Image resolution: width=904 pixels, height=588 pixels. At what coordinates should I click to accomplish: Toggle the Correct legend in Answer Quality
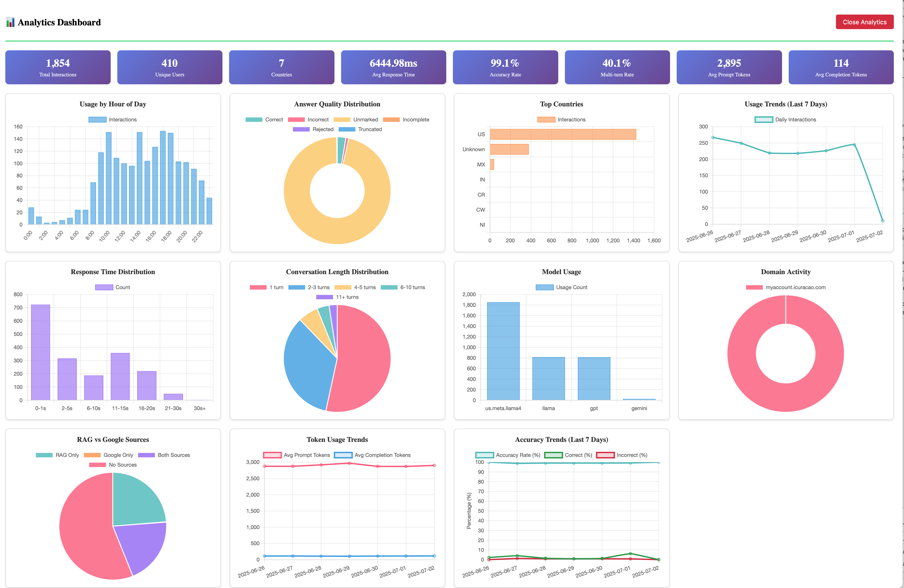click(264, 120)
